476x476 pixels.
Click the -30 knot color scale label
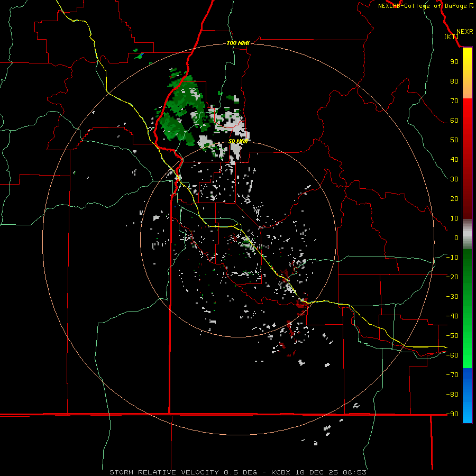[452, 297]
